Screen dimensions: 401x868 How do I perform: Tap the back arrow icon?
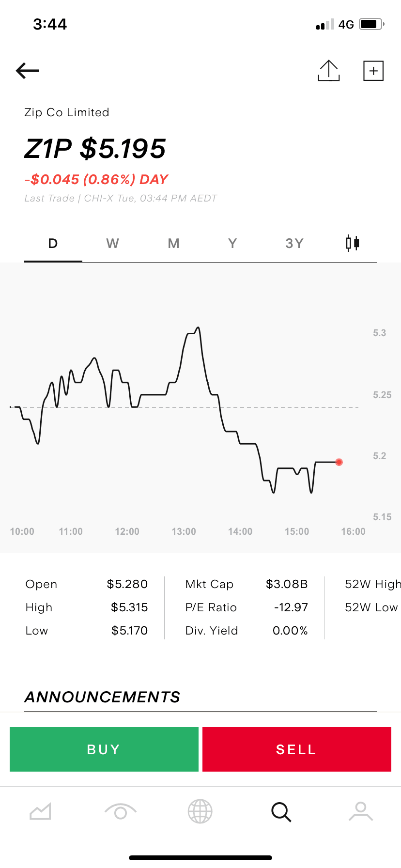click(x=28, y=71)
